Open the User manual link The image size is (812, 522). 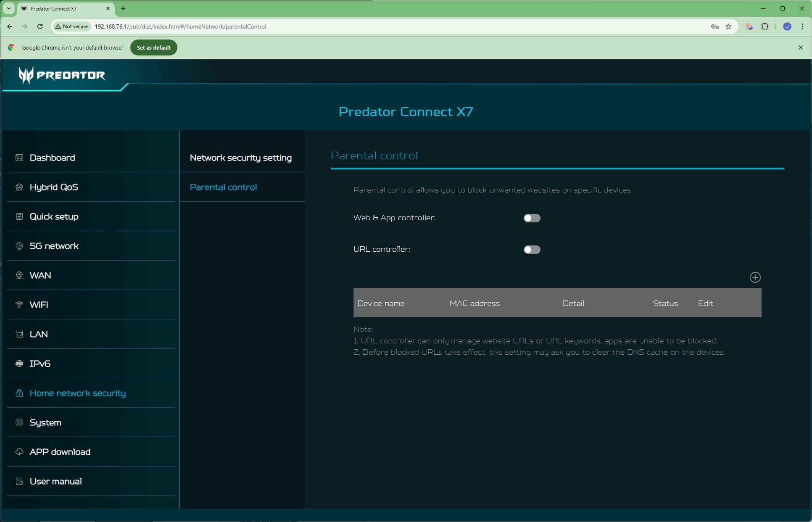pyautogui.click(x=55, y=481)
